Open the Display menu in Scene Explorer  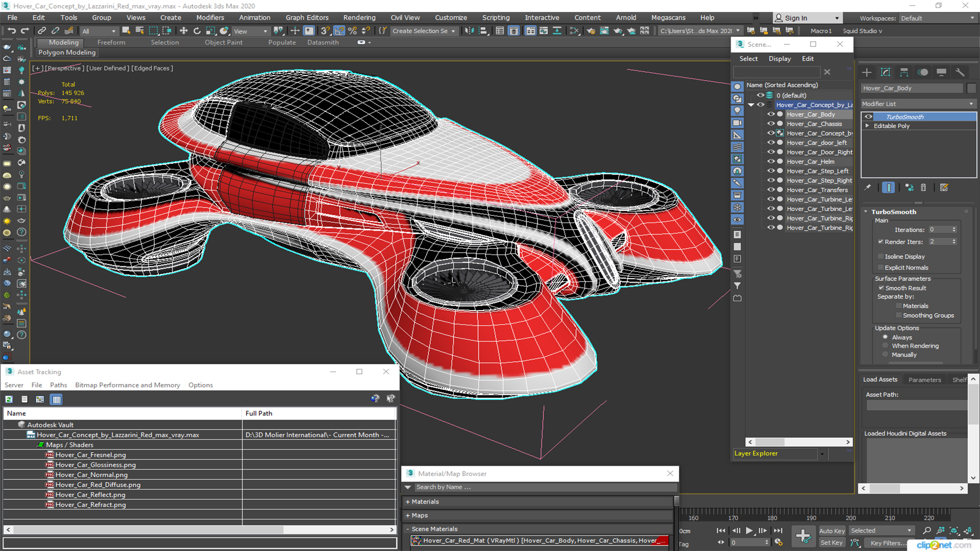(779, 59)
